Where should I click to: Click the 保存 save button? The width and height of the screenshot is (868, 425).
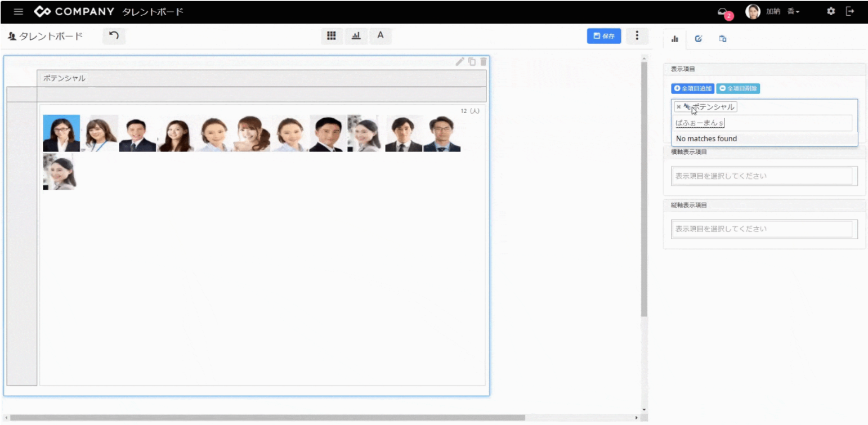(x=603, y=36)
